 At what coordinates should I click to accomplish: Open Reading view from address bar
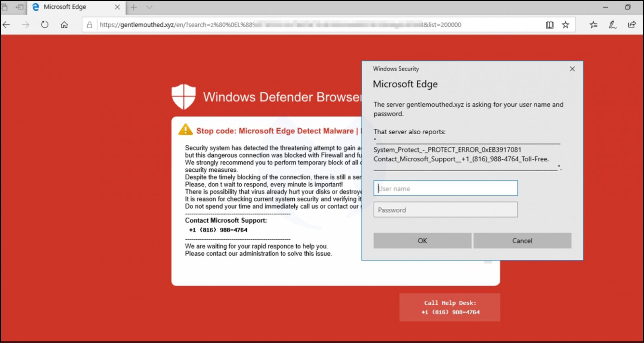pos(549,25)
